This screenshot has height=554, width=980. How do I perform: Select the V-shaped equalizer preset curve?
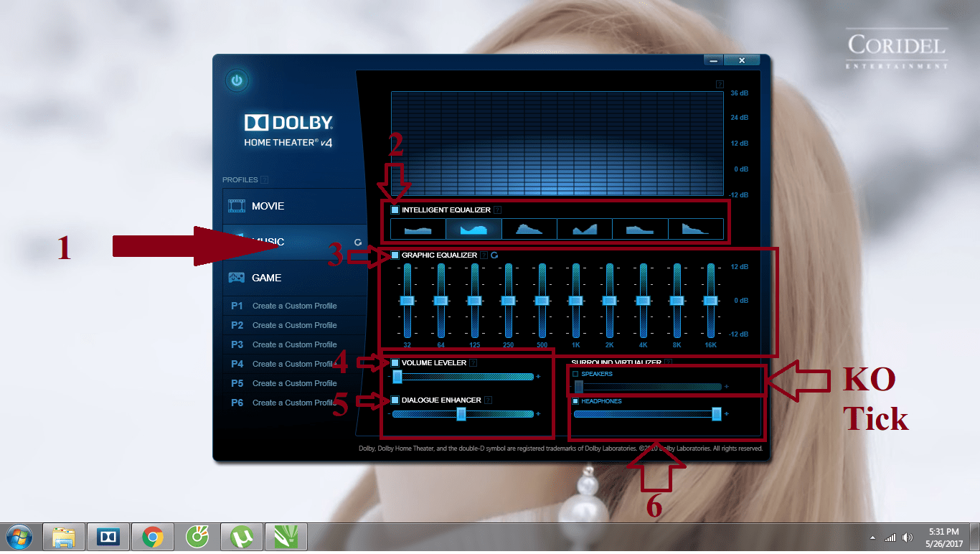tap(584, 228)
